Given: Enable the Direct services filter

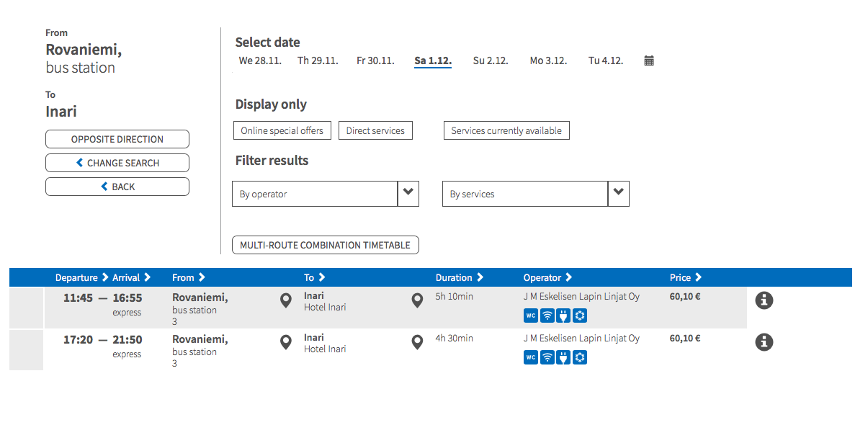Looking at the screenshot, I should [x=375, y=130].
